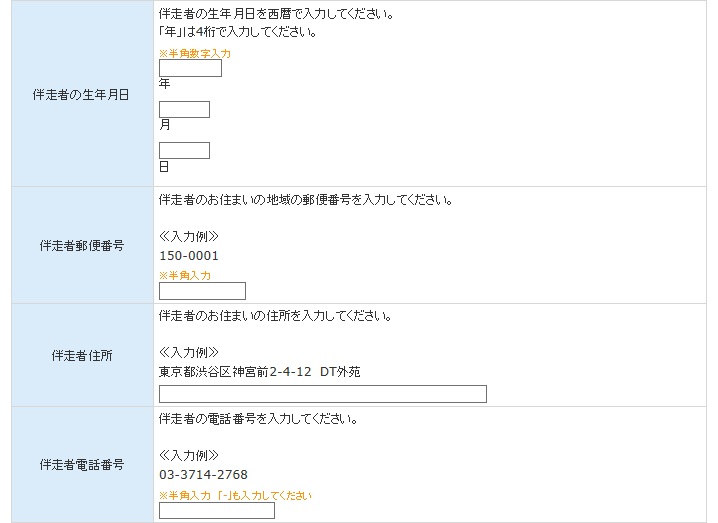This screenshot has width=718, height=523.
Task: Click the 年 label below year field
Action: coord(164,83)
